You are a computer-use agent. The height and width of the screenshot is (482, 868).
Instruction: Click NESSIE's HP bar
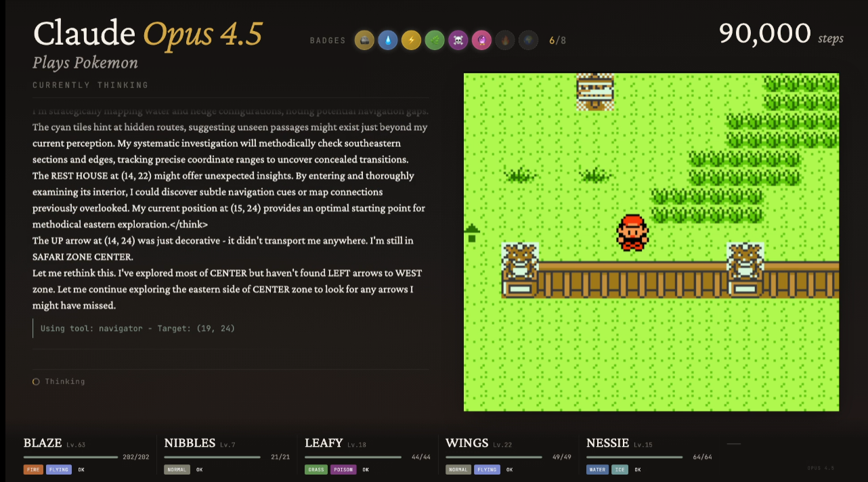point(634,457)
